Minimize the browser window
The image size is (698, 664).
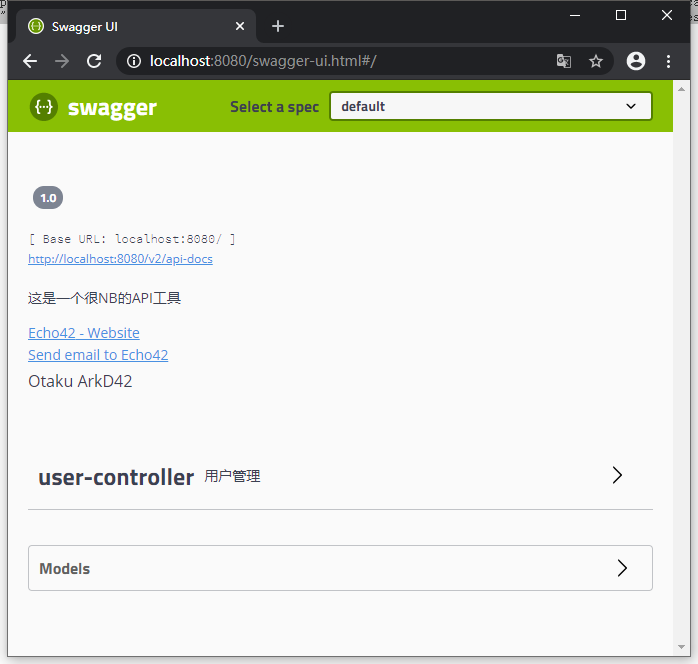pos(575,15)
